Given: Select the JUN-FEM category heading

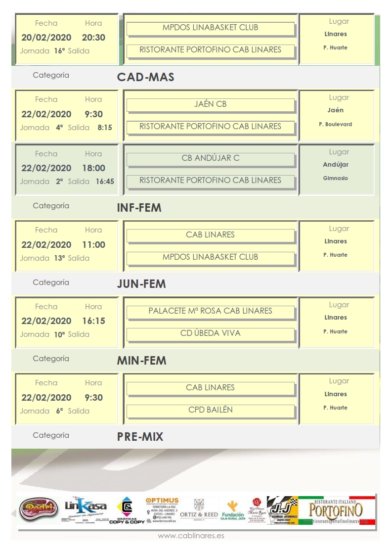Looking at the screenshot, I should coord(141,284).
